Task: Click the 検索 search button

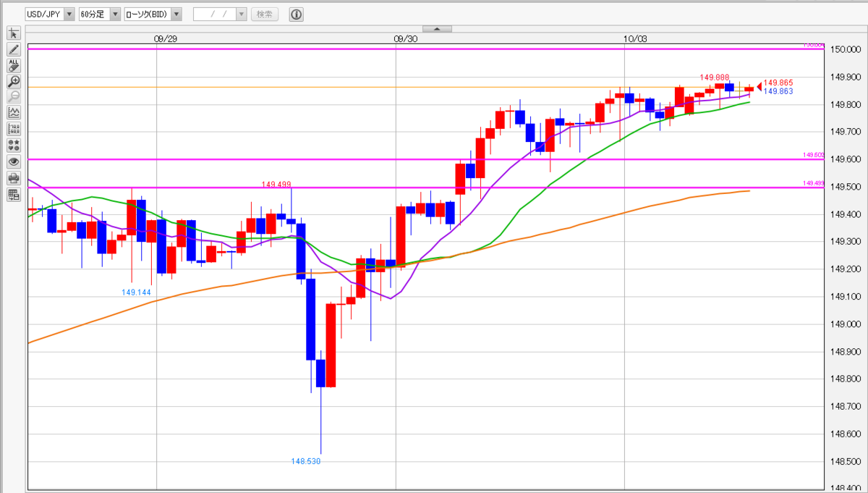Action: (x=265, y=14)
